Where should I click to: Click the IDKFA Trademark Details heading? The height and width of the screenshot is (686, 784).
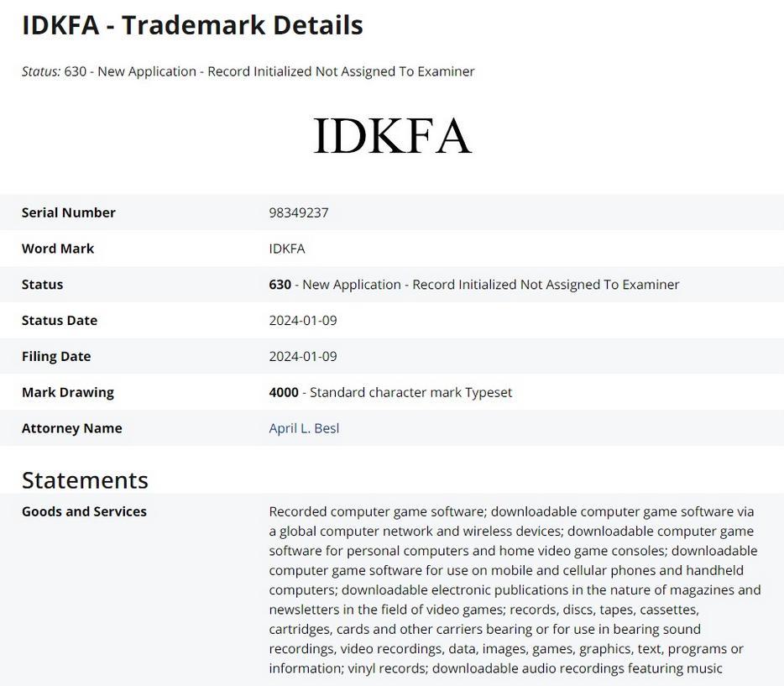pyautogui.click(x=192, y=25)
